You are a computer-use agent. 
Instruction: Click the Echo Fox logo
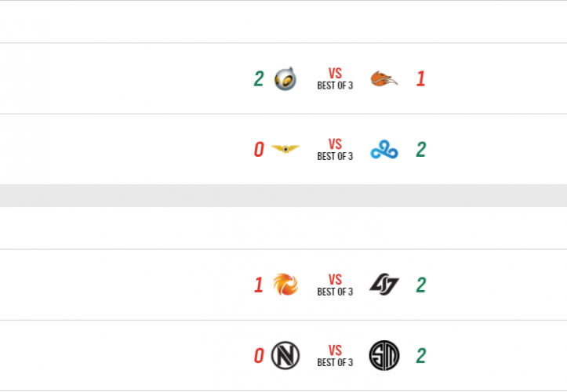(x=383, y=79)
